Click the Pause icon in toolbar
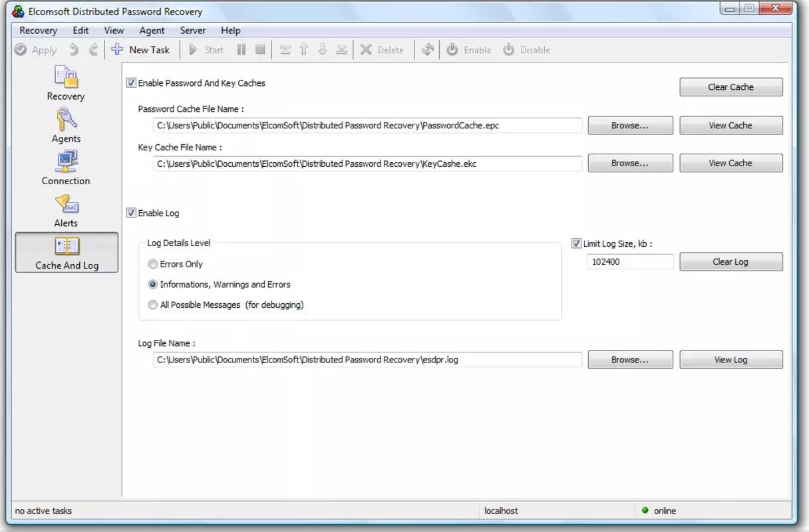 click(242, 50)
